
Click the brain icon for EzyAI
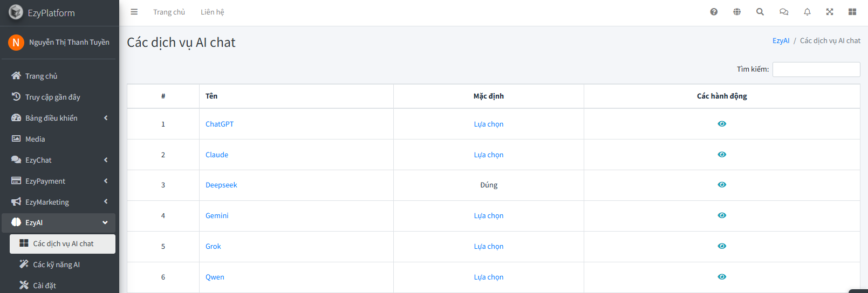tap(16, 222)
